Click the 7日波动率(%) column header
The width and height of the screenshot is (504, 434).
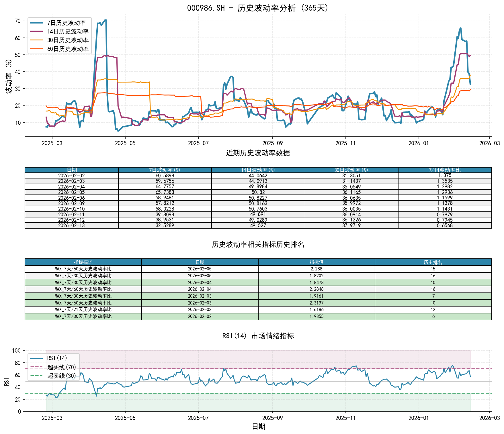coord(165,170)
